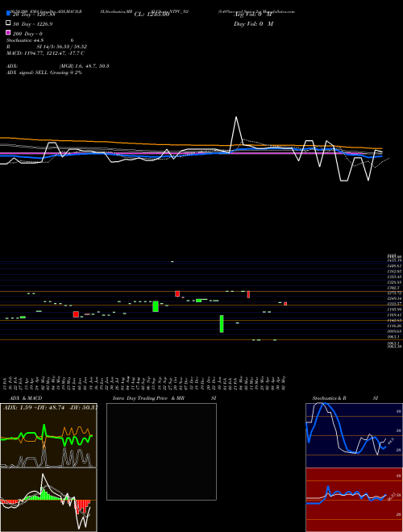Click the 'SI 14/5: 56.58 / 58.52' value
This screenshot has height=532, width=403.
[62, 47]
